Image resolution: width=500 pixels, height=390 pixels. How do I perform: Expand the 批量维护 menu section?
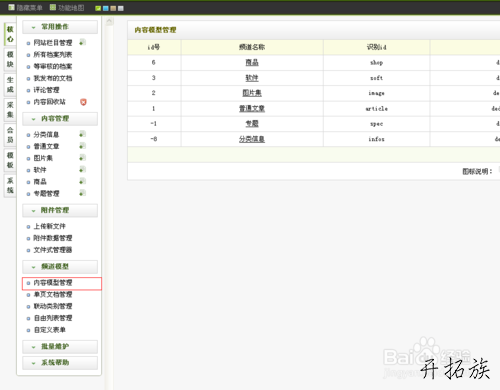(x=60, y=347)
